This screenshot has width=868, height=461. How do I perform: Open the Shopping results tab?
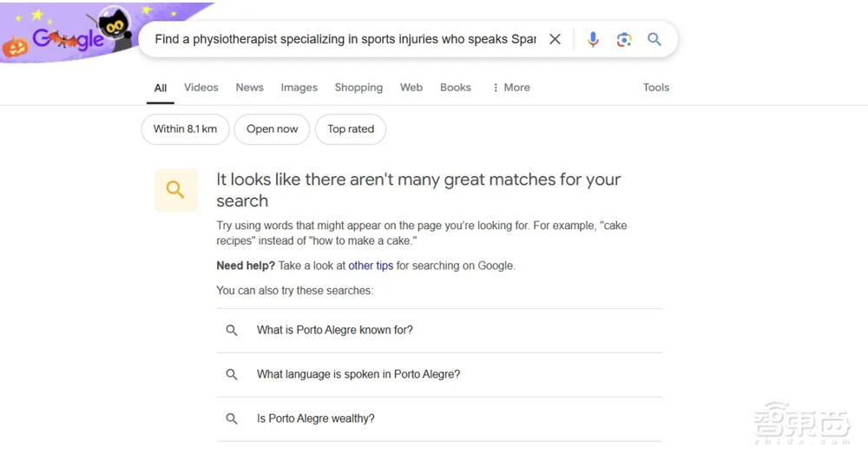tap(358, 88)
